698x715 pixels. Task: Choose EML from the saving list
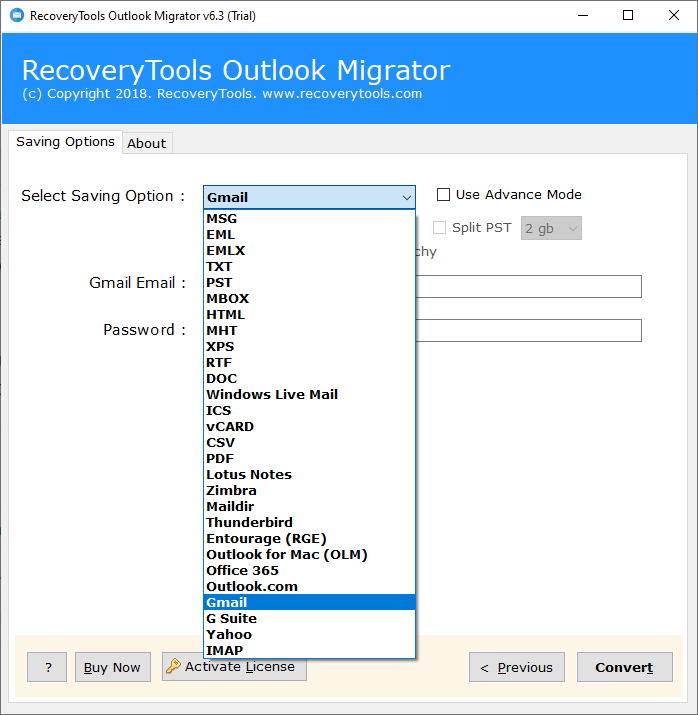pos(309,234)
